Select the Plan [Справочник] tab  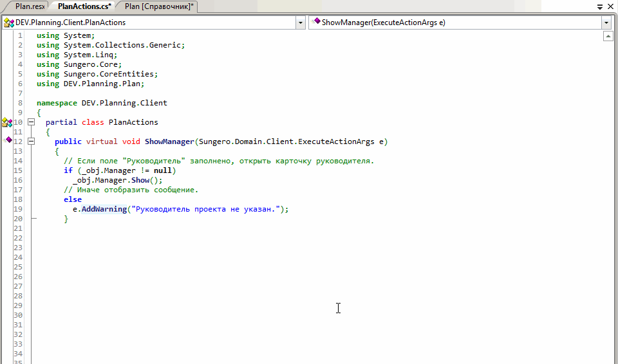tap(158, 6)
